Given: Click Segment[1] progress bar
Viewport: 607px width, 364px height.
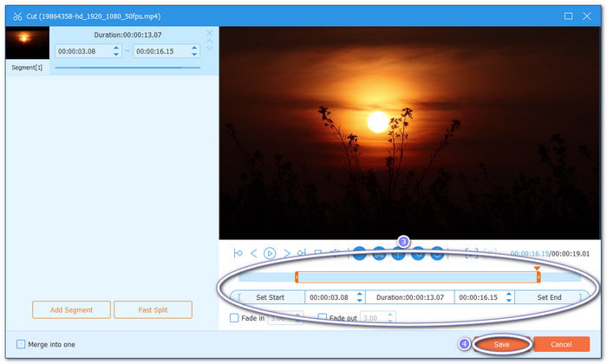Looking at the screenshot, I should coord(127,68).
